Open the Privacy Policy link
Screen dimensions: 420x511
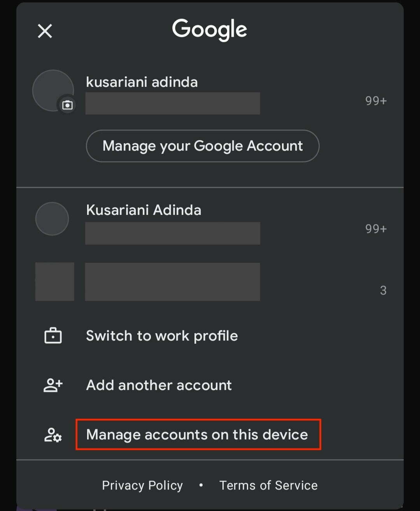click(142, 485)
